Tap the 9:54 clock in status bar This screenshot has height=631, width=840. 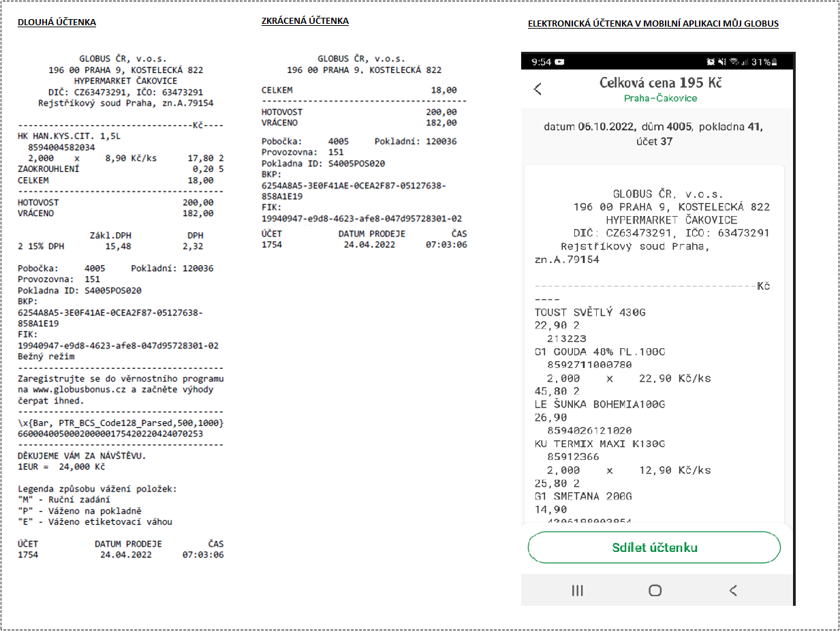tap(541, 62)
